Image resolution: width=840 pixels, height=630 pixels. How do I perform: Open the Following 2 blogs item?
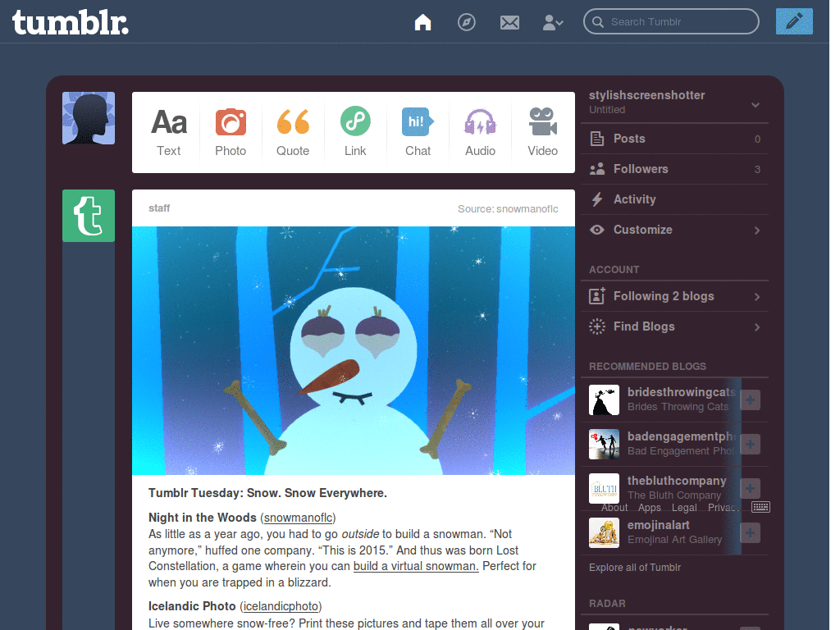coord(675,296)
